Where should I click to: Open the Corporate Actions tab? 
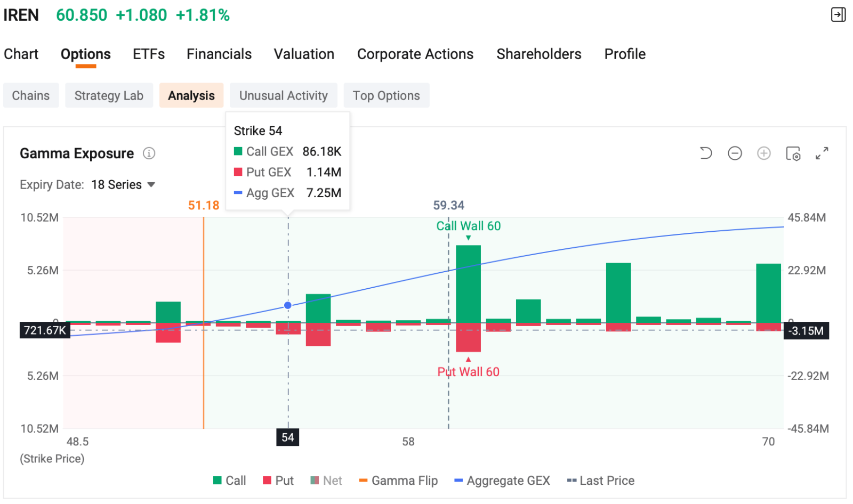coord(415,54)
